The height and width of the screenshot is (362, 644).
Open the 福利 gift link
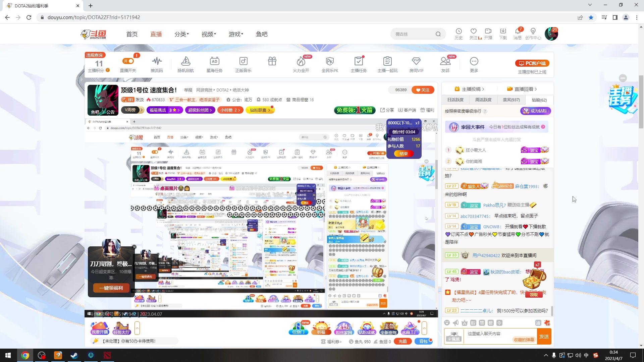[x=427, y=110]
